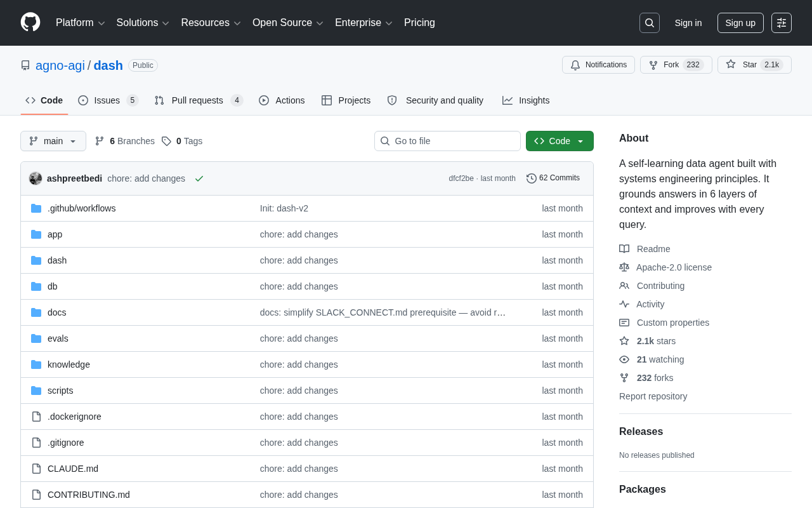The width and height of the screenshot is (812, 508).
Task: Switch to the Code tab
Action: [44, 100]
